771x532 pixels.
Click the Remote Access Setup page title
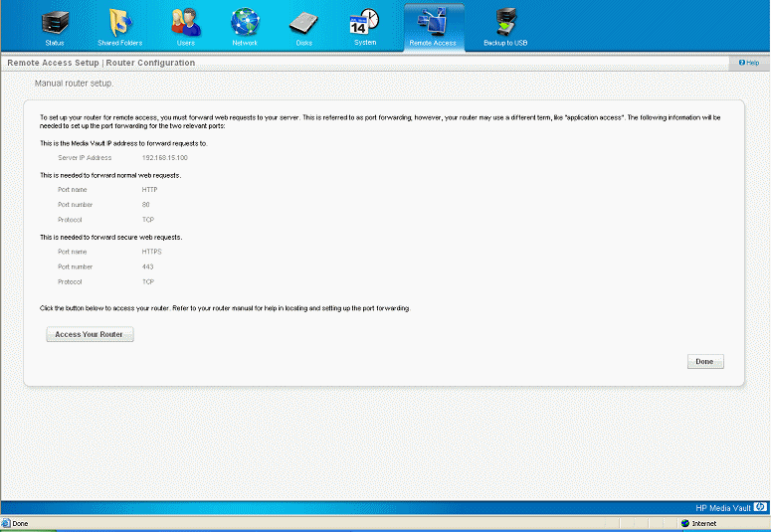100,63
